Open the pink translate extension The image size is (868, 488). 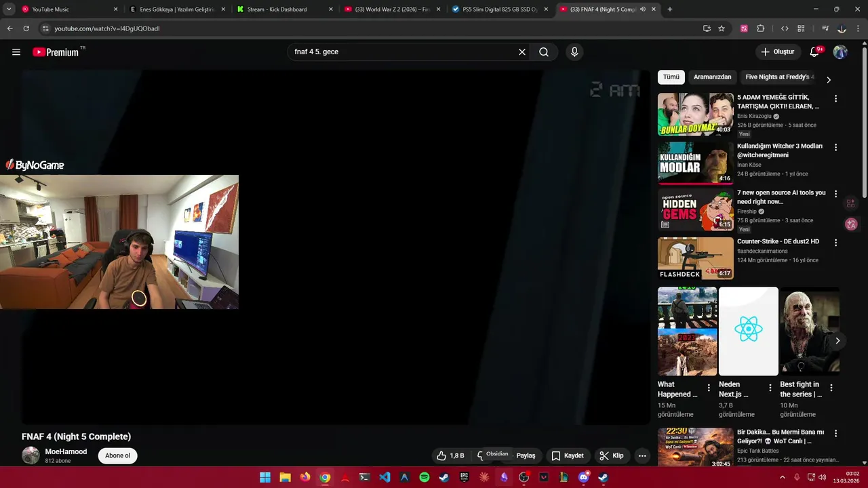744,28
